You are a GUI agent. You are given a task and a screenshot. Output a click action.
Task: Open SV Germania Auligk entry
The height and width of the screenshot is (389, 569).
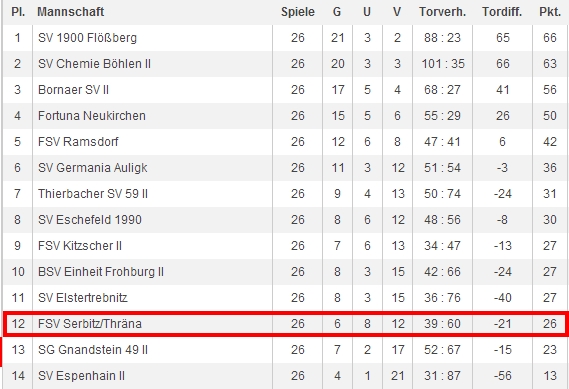click(93, 168)
